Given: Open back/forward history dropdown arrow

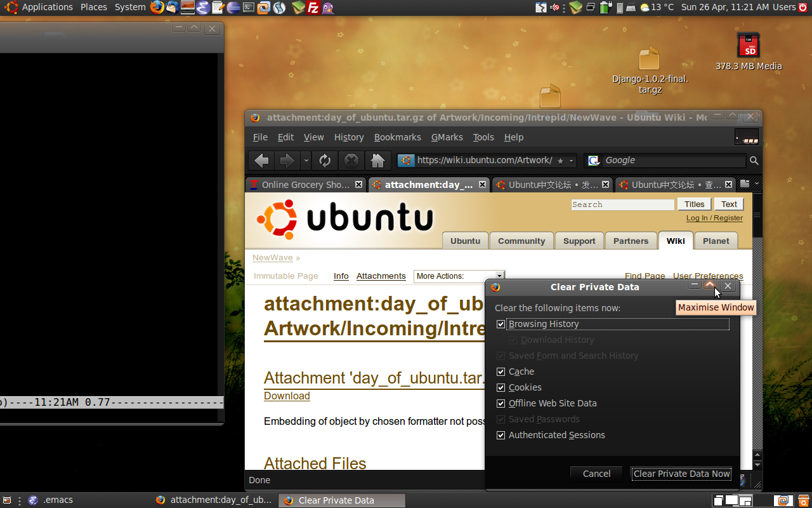Looking at the screenshot, I should (x=306, y=161).
